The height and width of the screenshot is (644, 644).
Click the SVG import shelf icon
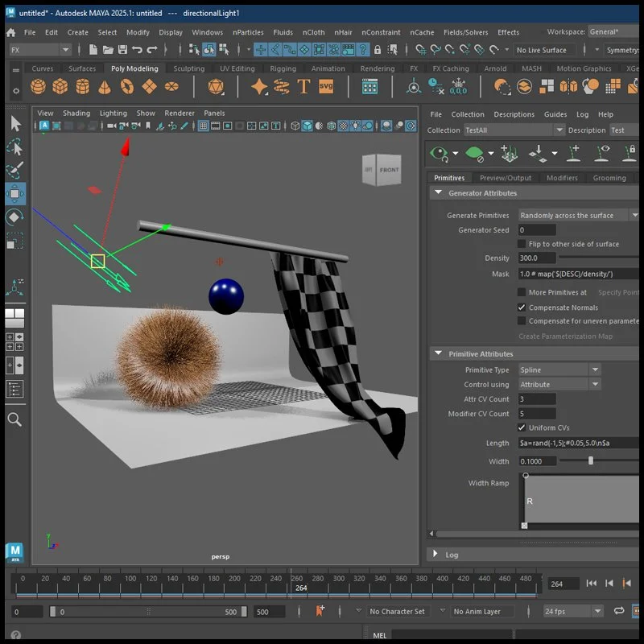pyautogui.click(x=326, y=87)
